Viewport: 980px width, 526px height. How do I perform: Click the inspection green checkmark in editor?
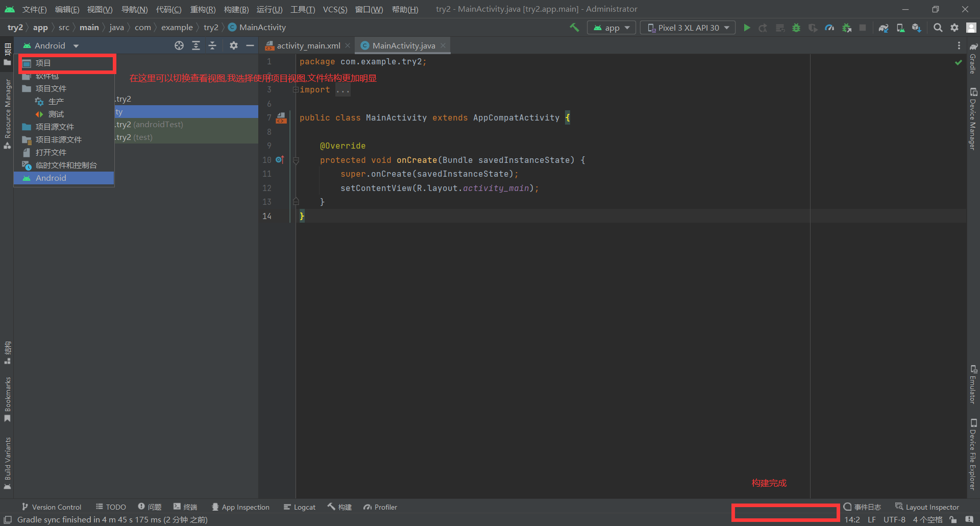click(958, 62)
